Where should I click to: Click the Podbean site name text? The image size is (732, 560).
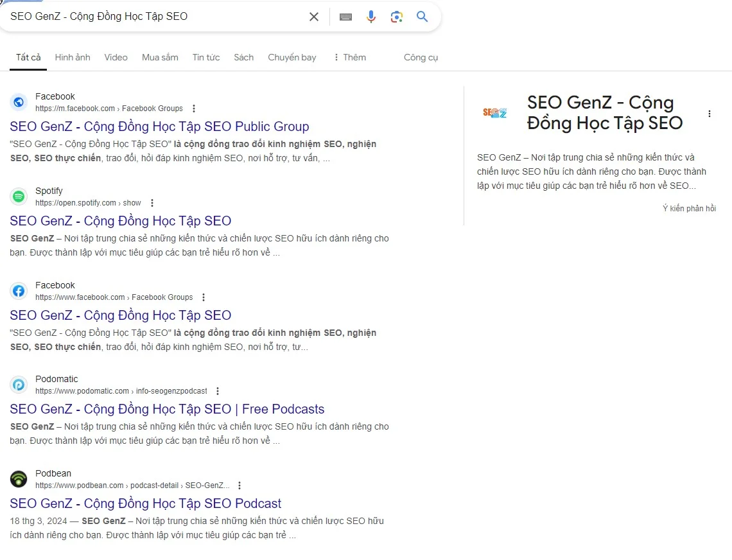[53, 473]
